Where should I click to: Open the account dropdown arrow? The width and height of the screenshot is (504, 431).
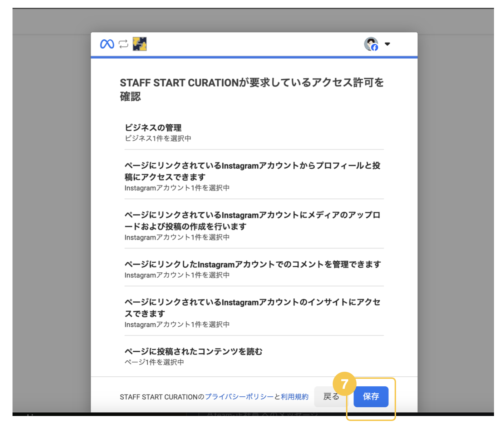(x=387, y=44)
